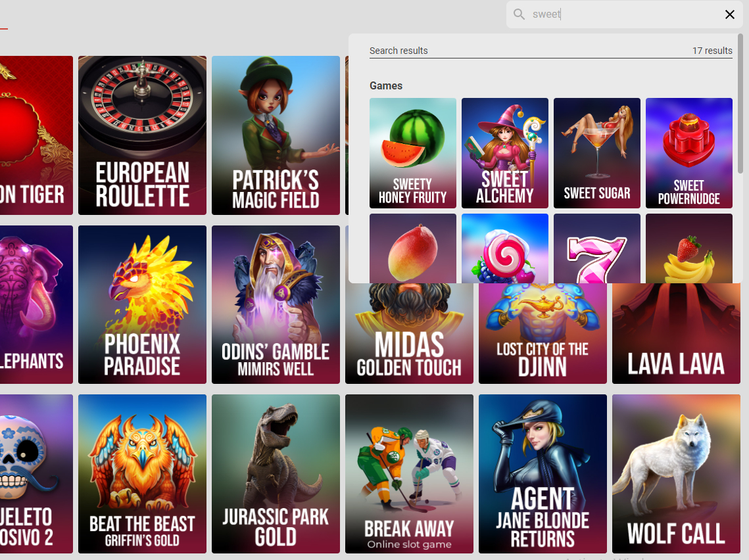This screenshot has height=560, width=749.
Task: Open the pink striped seven game result
Action: click(x=597, y=248)
